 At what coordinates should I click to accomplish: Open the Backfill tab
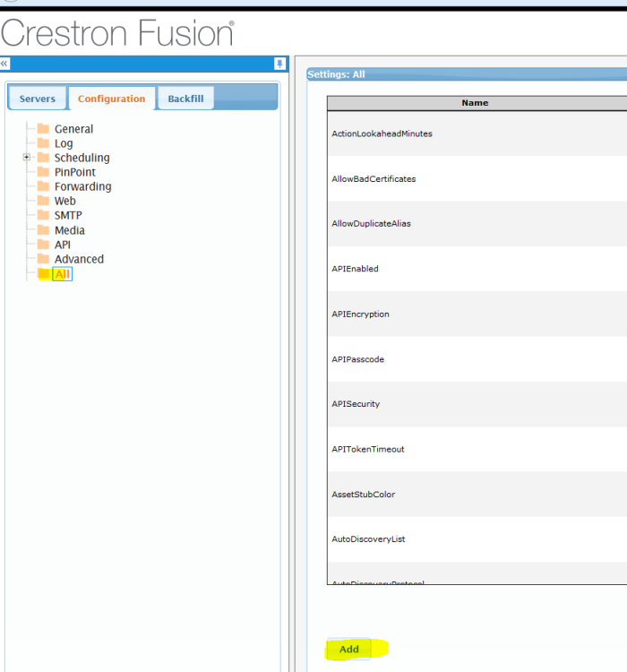185,99
